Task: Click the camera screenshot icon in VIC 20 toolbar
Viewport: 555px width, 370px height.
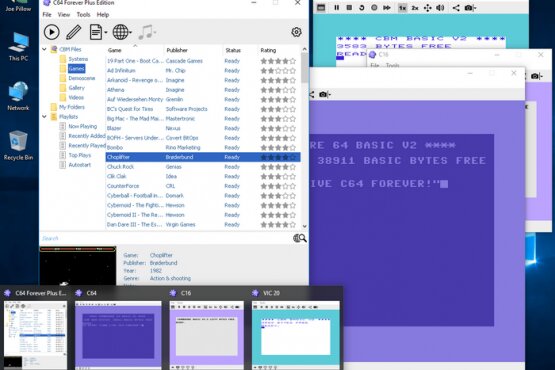Action: (470, 7)
